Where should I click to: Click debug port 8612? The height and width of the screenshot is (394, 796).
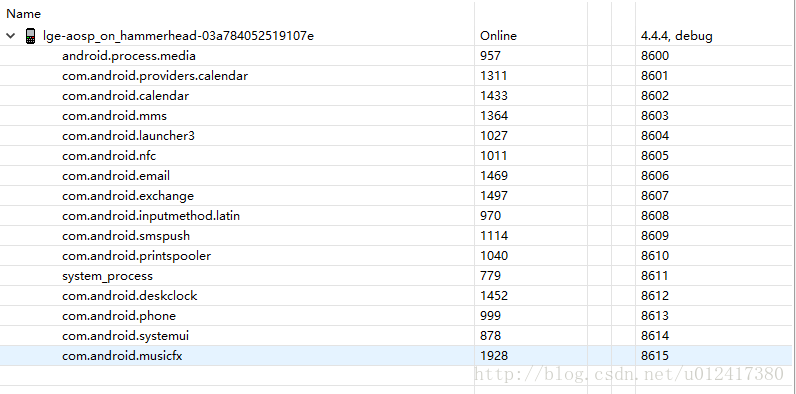[x=655, y=296]
